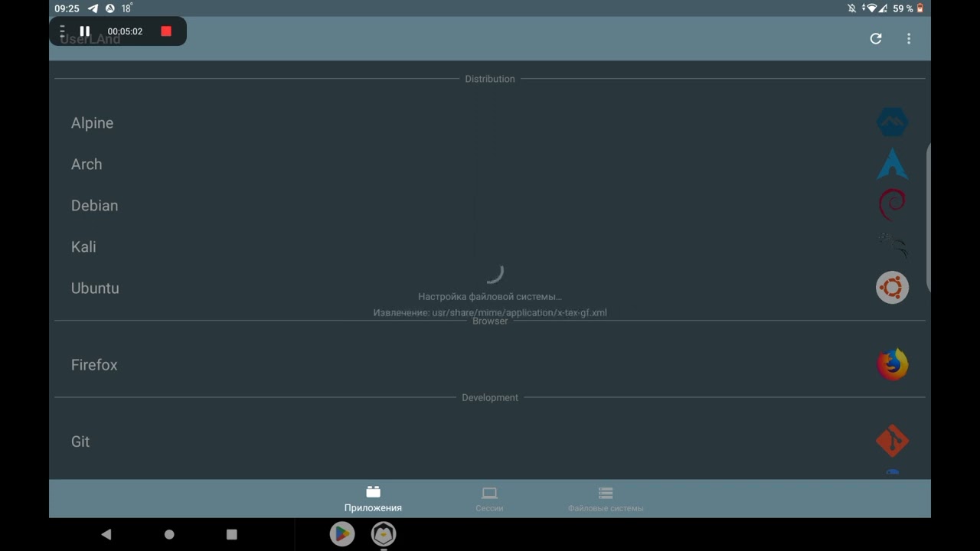Click the 'Извлечение:' file path text
The height and width of the screenshot is (551, 980).
point(490,312)
